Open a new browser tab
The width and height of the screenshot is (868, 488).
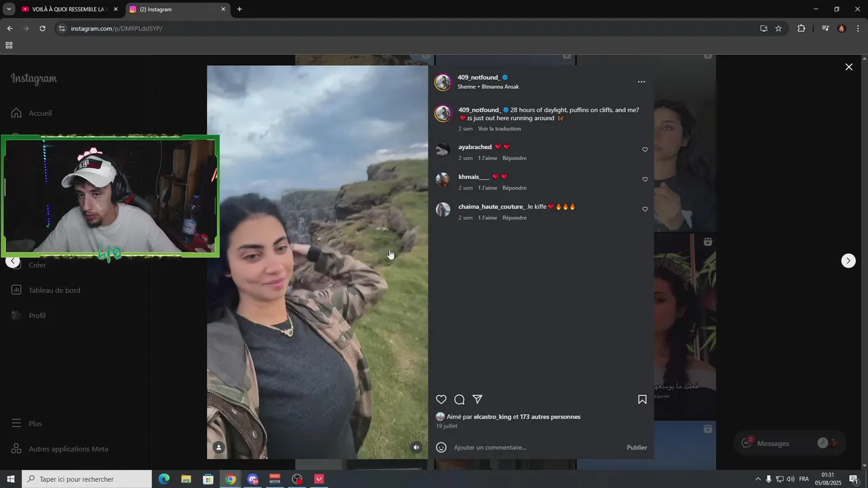tap(239, 9)
